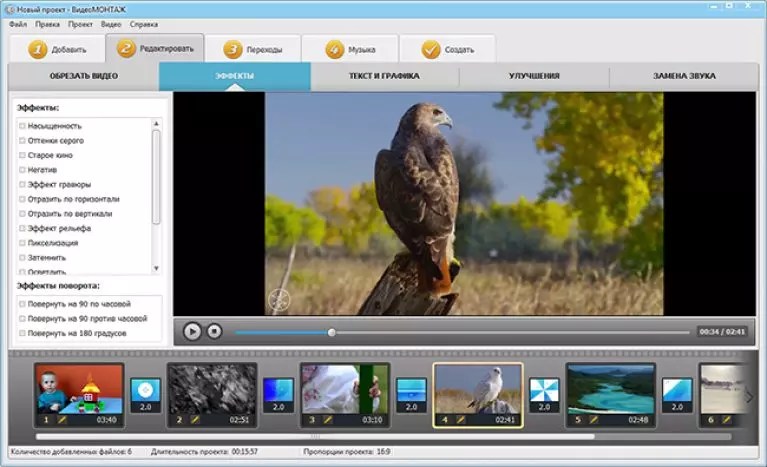Click the Stop button under the video preview
The width and height of the screenshot is (767, 467).
point(214,332)
